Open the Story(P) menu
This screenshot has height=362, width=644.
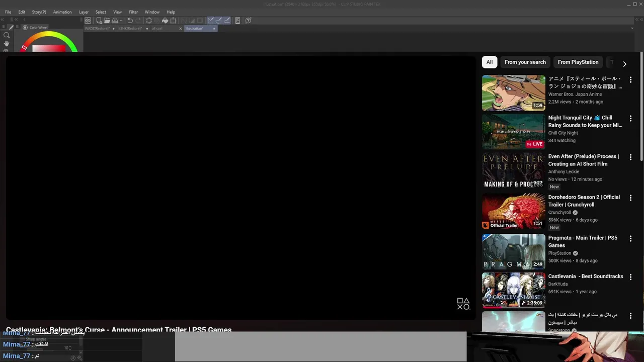point(39,12)
